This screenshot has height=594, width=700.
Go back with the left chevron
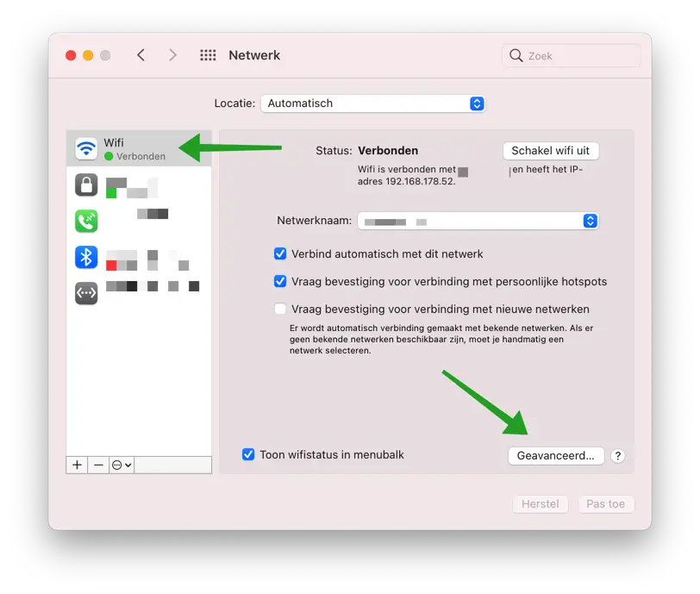coord(141,55)
